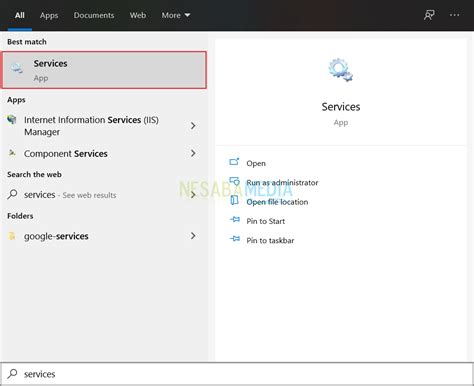Click the feedback icon in top bar
The height and width of the screenshot is (386, 474).
coord(429,15)
